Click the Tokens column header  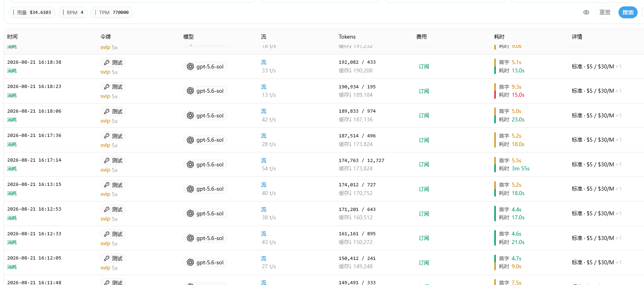click(x=347, y=37)
